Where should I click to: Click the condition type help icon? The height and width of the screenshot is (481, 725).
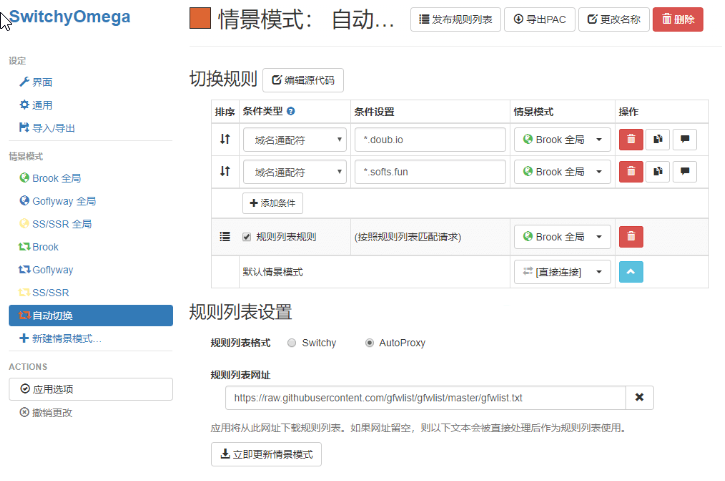(x=291, y=111)
